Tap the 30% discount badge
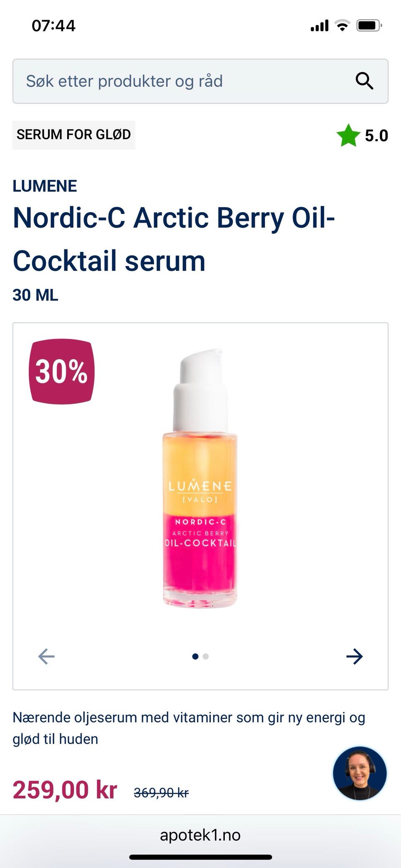The image size is (401, 868). 62,371
